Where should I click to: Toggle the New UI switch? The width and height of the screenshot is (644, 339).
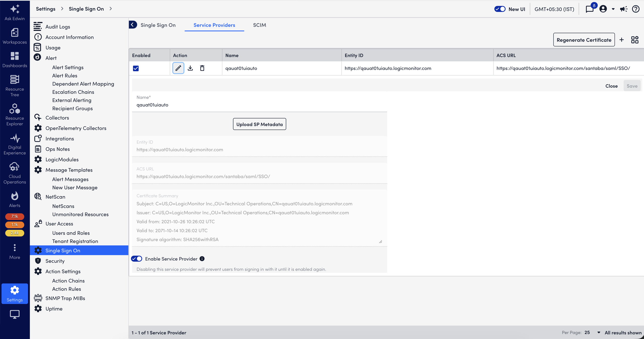(500, 9)
